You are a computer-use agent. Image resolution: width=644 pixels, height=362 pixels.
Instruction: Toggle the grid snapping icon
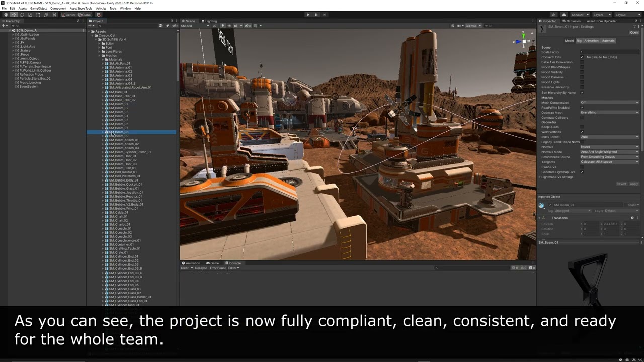click(x=99, y=15)
